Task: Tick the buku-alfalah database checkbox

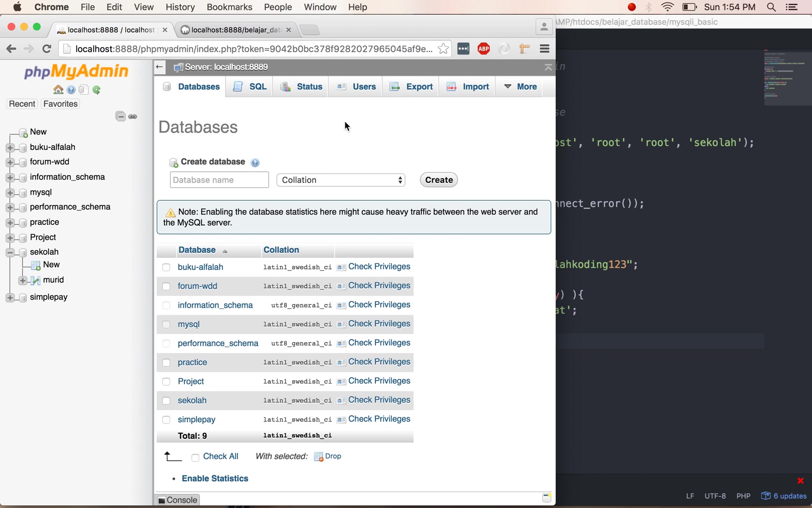Action: (166, 267)
